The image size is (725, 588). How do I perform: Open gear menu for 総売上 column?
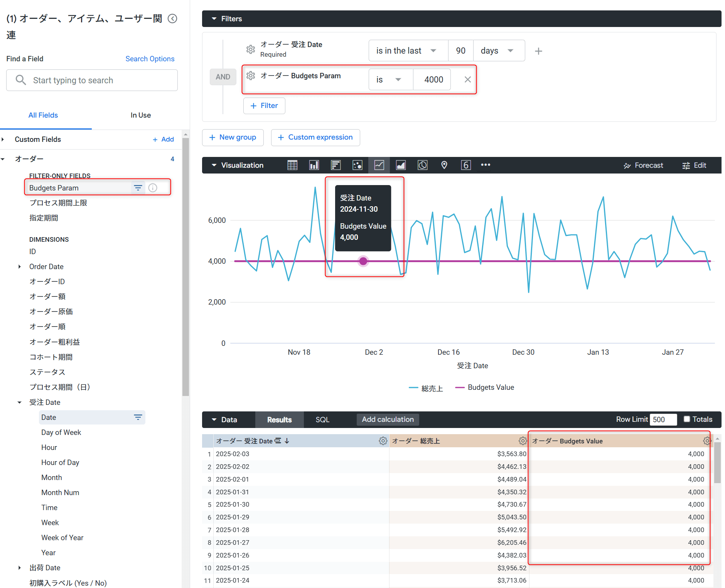point(523,441)
